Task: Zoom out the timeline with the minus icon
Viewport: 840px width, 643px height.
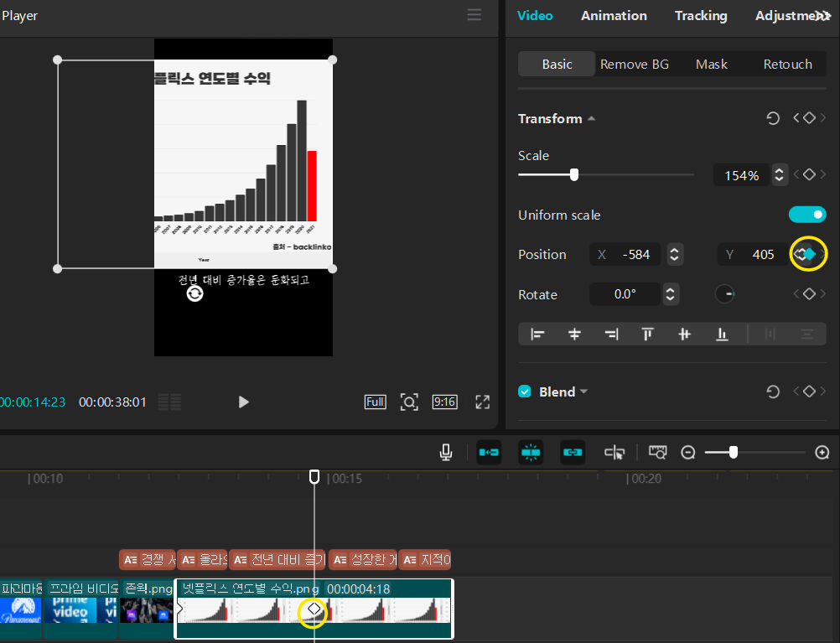Action: click(688, 453)
